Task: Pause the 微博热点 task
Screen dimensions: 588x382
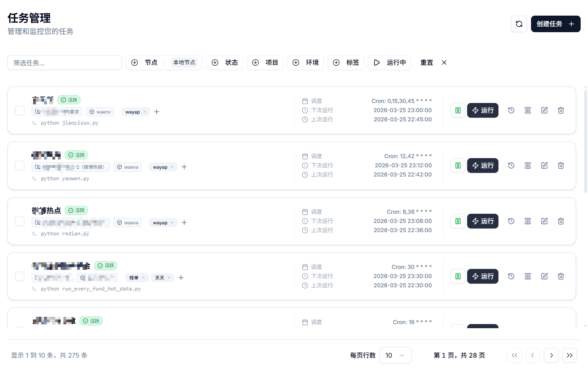Action: 458,221
